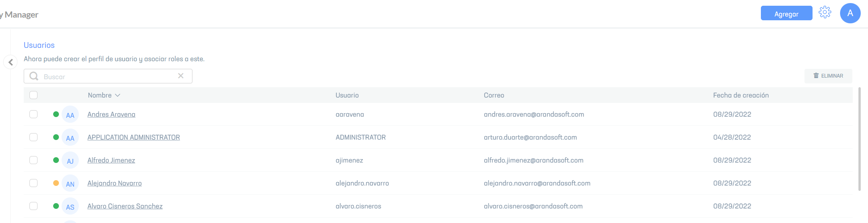Check the Andres Aravena row checkbox
This screenshot has width=868, height=223.
click(34, 114)
